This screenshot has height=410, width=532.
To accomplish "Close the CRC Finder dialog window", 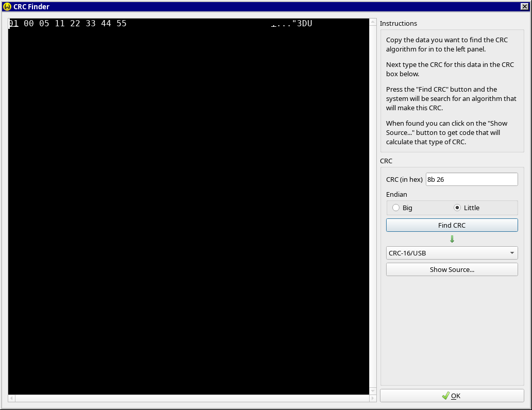I will tap(524, 7).
